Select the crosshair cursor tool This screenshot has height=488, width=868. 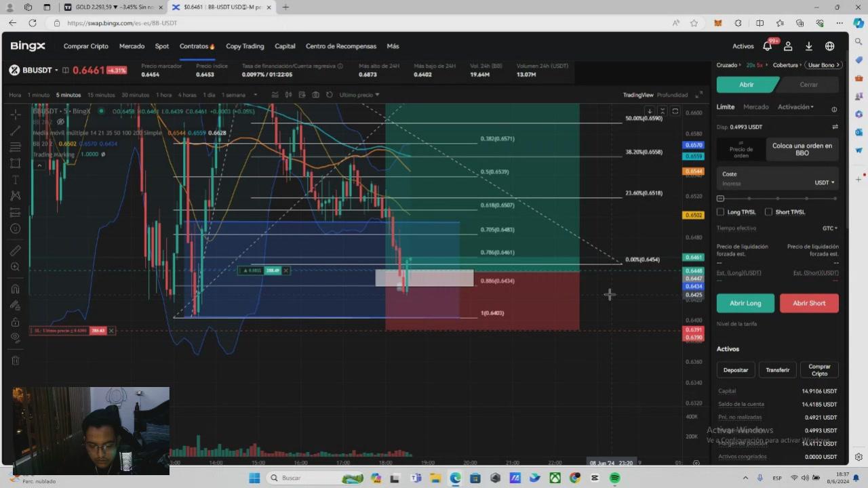coord(15,115)
